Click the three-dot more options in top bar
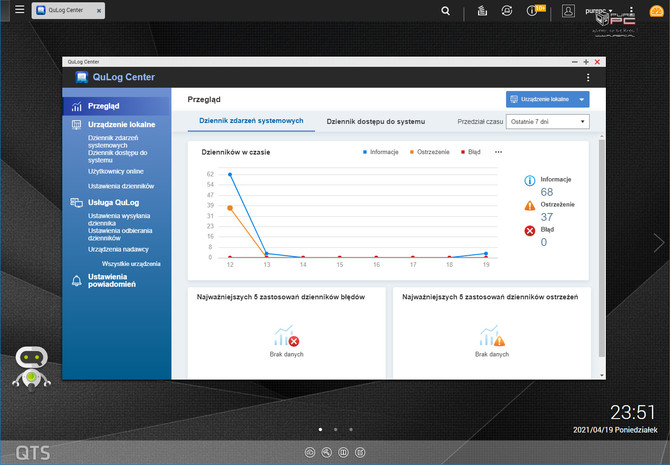Image resolution: width=670 pixels, height=465 pixels. [x=631, y=9]
